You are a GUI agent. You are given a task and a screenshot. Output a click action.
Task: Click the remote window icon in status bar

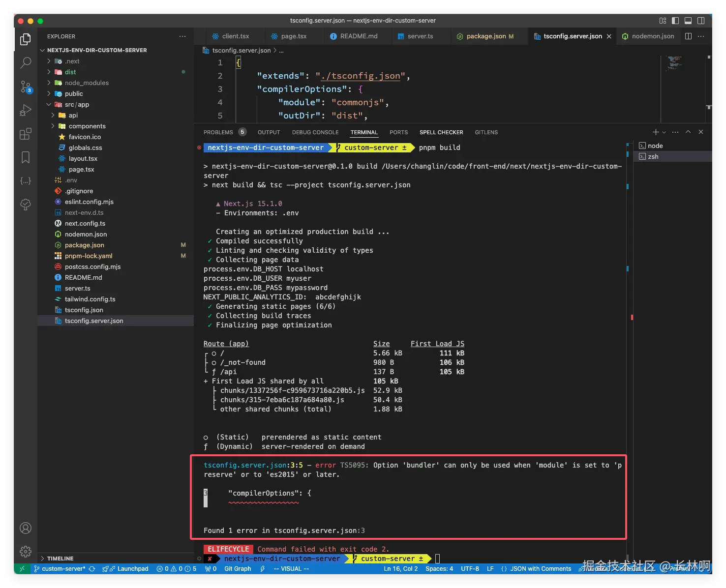coord(22,569)
